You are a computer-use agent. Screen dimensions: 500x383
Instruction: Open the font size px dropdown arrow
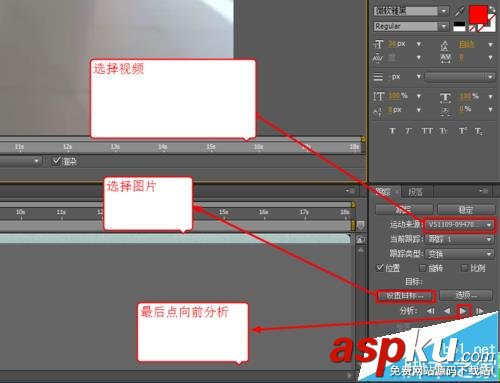(x=419, y=44)
